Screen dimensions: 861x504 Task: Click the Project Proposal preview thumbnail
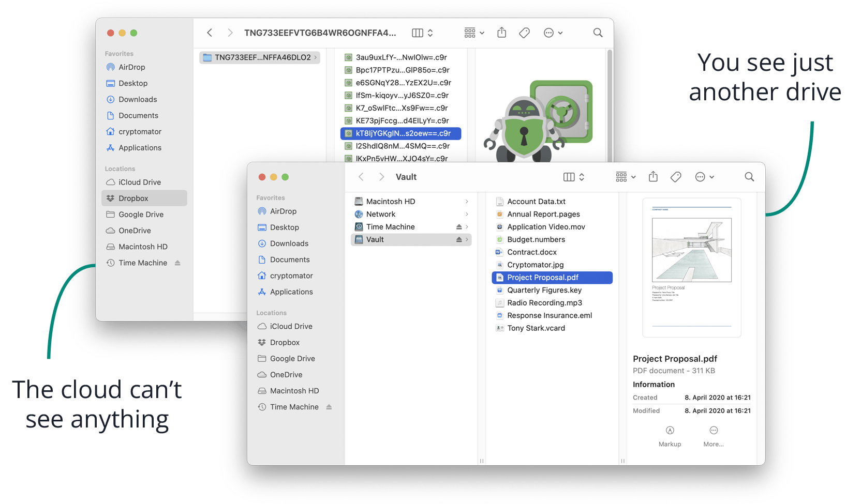pyautogui.click(x=692, y=267)
